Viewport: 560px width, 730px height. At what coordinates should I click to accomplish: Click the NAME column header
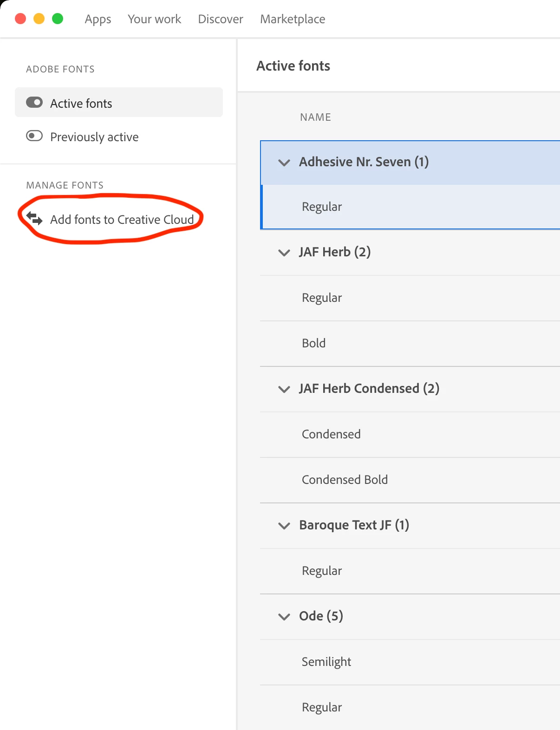tap(315, 117)
